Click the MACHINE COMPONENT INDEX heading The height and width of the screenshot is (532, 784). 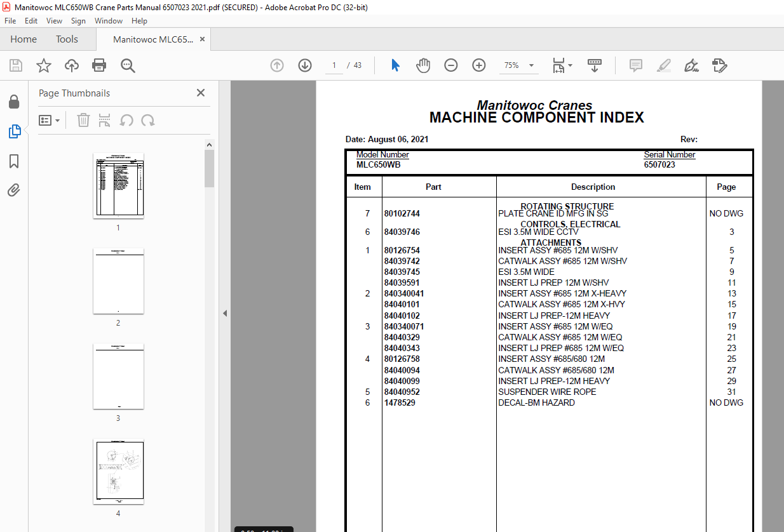click(x=537, y=117)
